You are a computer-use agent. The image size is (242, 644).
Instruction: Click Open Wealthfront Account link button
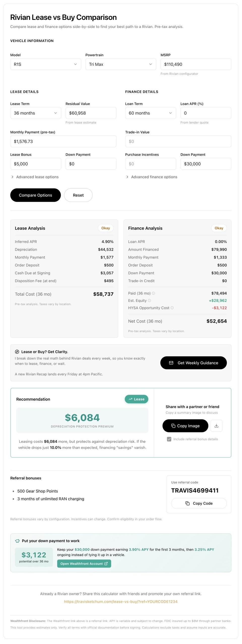coord(84,564)
